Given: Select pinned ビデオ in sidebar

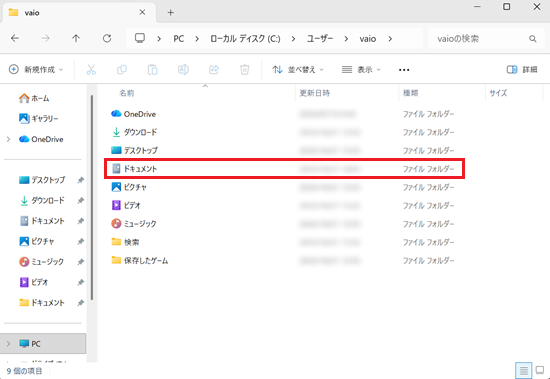Looking at the screenshot, I should pos(34,282).
